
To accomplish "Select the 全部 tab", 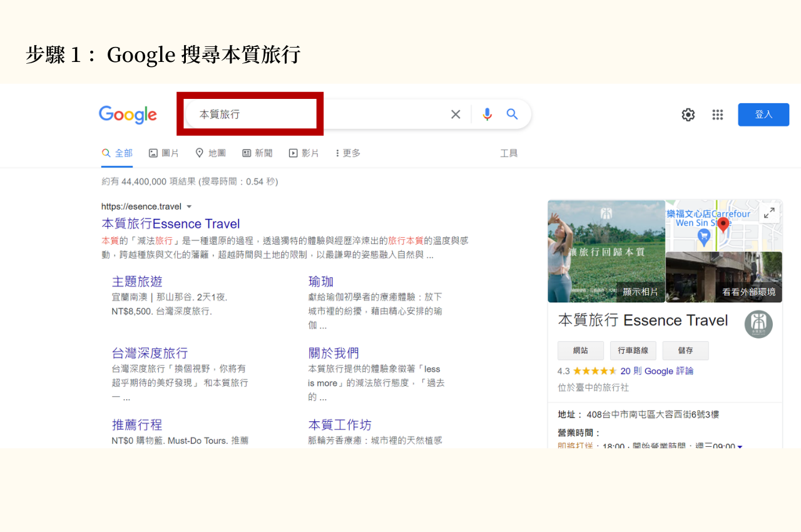I will coord(117,153).
